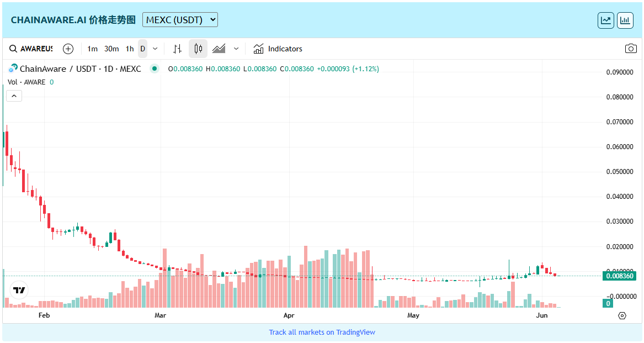Click the May date axis label
Image resolution: width=644 pixels, height=343 pixels.
tap(413, 315)
